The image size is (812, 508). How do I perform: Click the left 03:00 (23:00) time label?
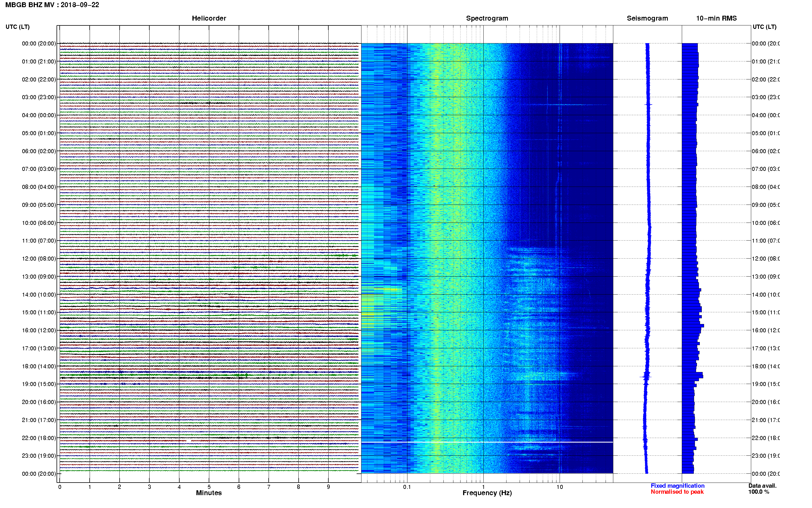coord(39,97)
